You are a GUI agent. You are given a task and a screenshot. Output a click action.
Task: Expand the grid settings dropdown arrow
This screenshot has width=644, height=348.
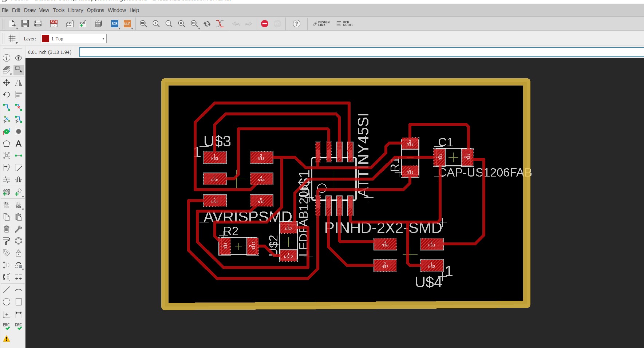(17, 43)
